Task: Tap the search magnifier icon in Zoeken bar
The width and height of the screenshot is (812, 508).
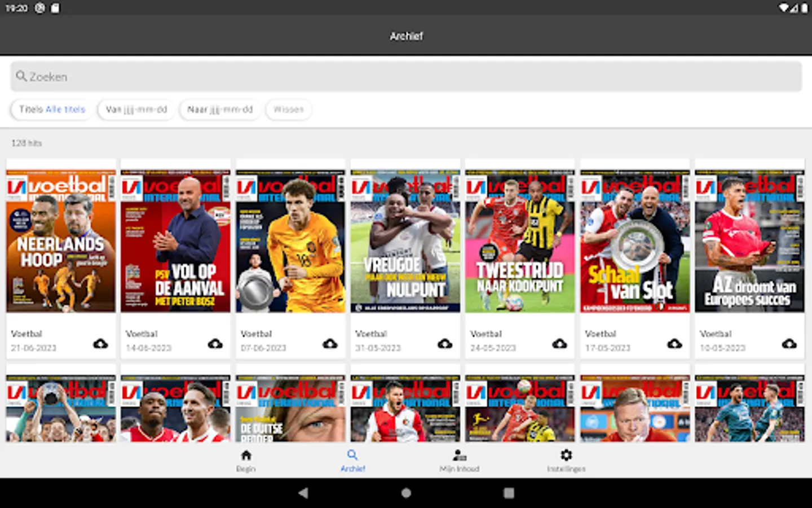Action: pyautogui.click(x=21, y=76)
